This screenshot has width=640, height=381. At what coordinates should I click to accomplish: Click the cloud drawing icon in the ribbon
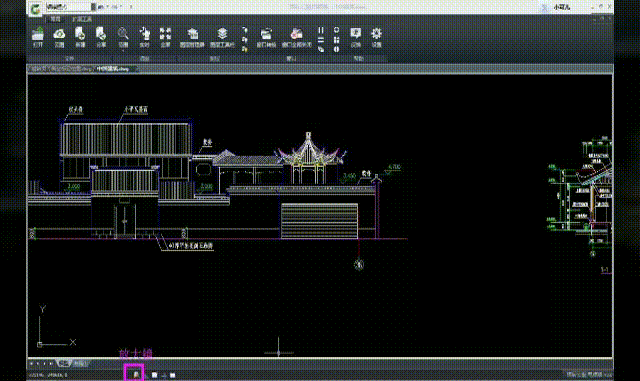[x=60, y=33]
